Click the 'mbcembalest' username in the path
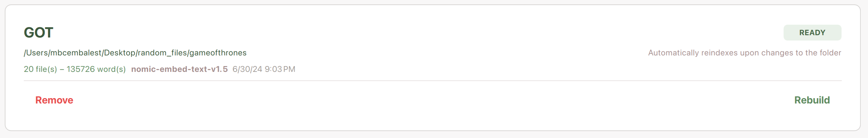The width and height of the screenshot is (868, 138). (76, 53)
